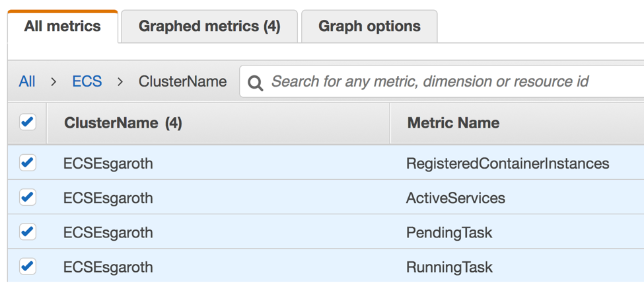Go to the All breadcrumb link
This screenshot has height=291, width=644.
click(x=27, y=81)
